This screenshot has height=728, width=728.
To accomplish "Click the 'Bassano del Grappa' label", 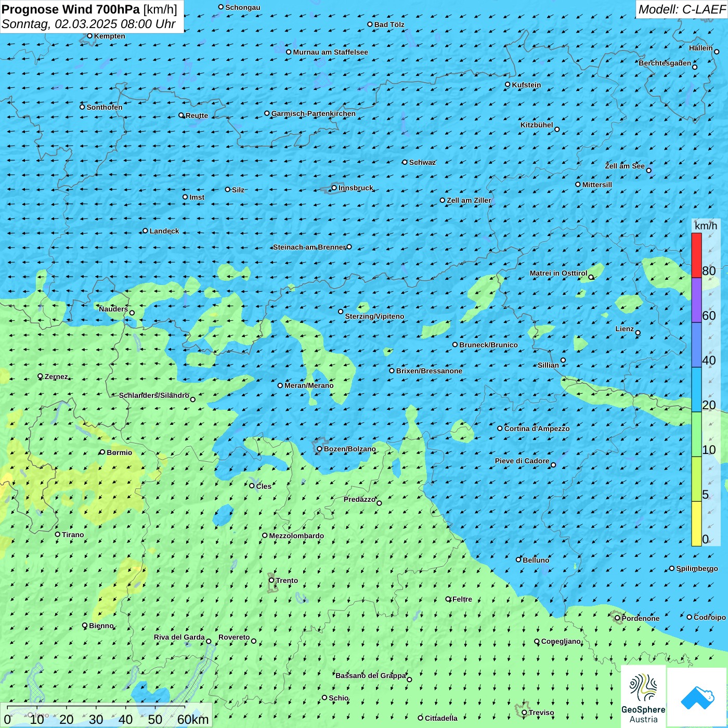I will click(371, 675).
